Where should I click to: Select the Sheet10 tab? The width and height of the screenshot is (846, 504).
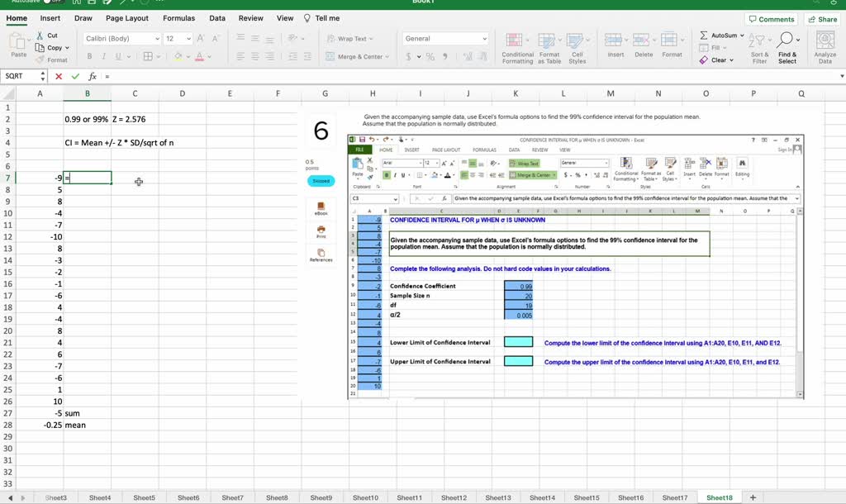click(x=365, y=497)
